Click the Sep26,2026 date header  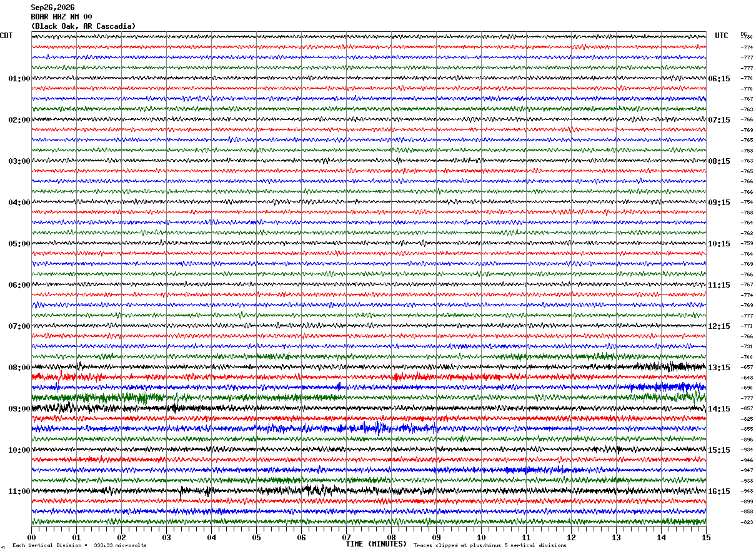[x=52, y=8]
